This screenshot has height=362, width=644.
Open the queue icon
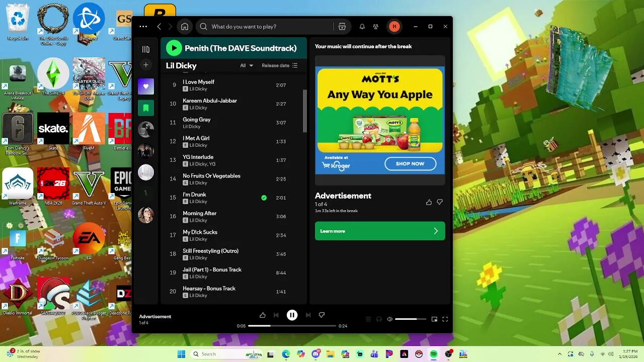[x=368, y=319]
